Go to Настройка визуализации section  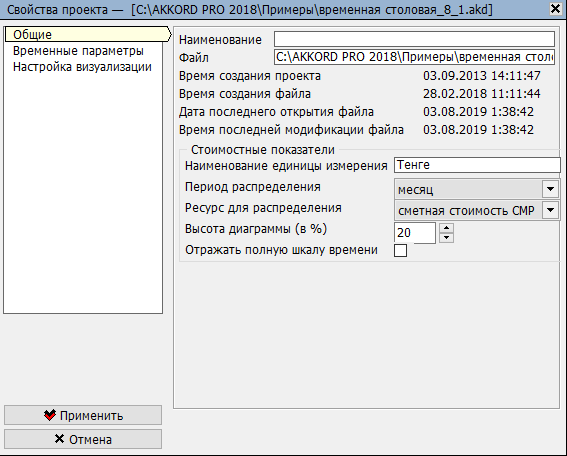[82, 67]
